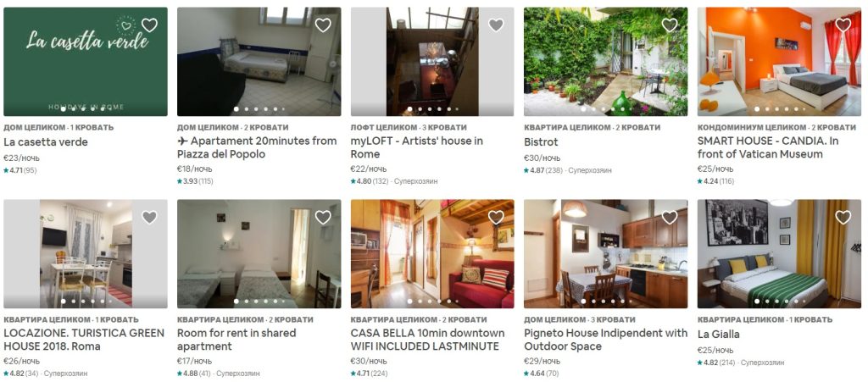Open SMART HOUSE orange bedroom photo
Screen dimensions: 868x382
pyautogui.click(x=779, y=61)
